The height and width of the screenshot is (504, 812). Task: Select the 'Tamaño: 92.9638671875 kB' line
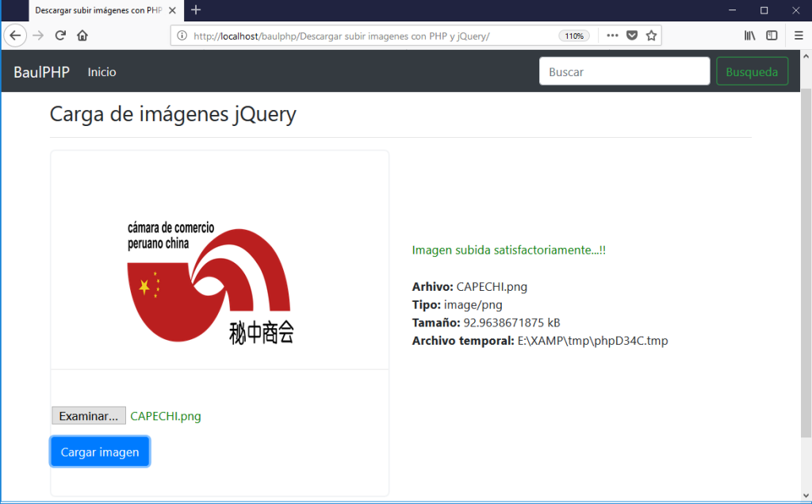pyautogui.click(x=486, y=323)
